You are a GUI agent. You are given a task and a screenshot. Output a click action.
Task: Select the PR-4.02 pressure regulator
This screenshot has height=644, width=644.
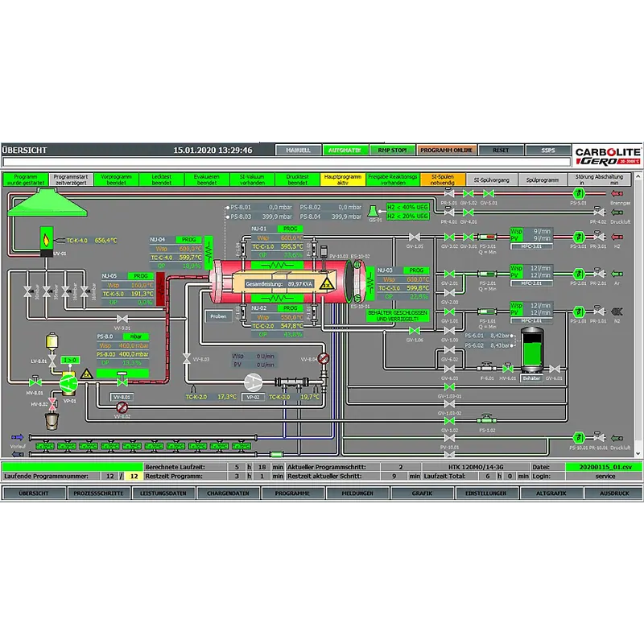598,211
